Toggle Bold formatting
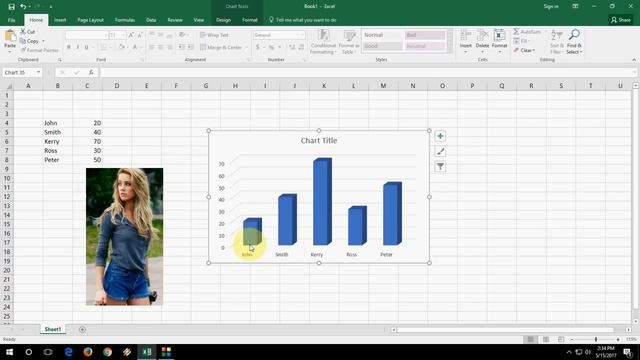This screenshot has height=360, width=640. click(69, 47)
